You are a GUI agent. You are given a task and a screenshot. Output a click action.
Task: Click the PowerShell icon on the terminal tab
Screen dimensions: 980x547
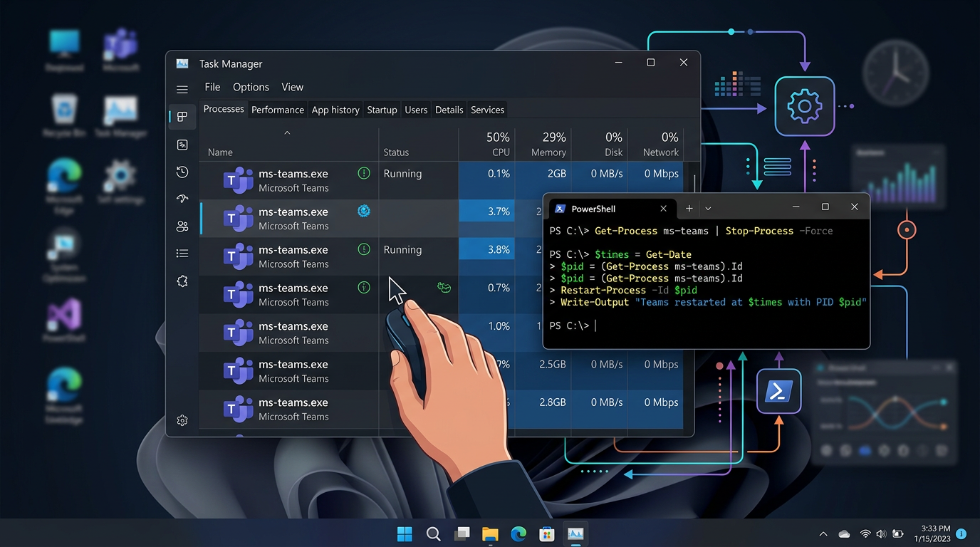(x=560, y=209)
